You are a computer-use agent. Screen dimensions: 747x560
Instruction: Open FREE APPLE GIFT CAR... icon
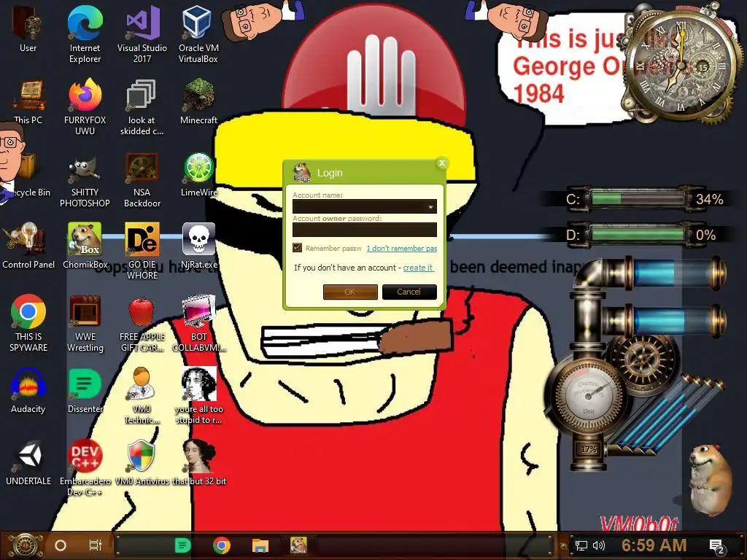pyautogui.click(x=142, y=323)
